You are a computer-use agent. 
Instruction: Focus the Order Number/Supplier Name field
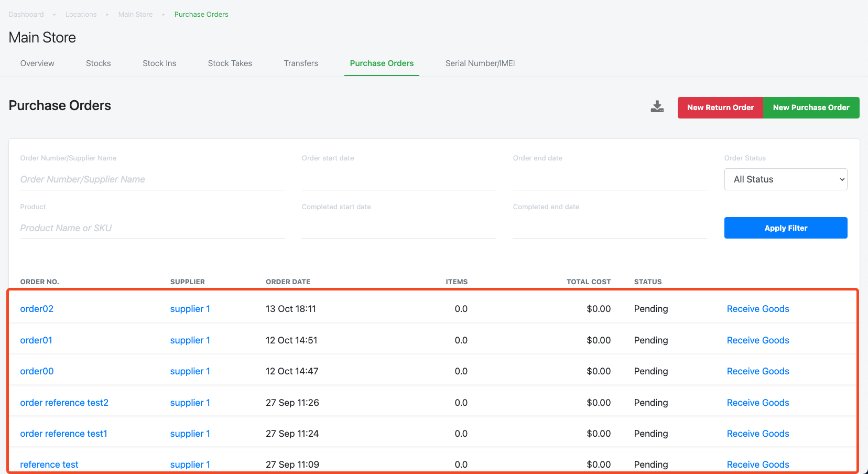click(152, 179)
